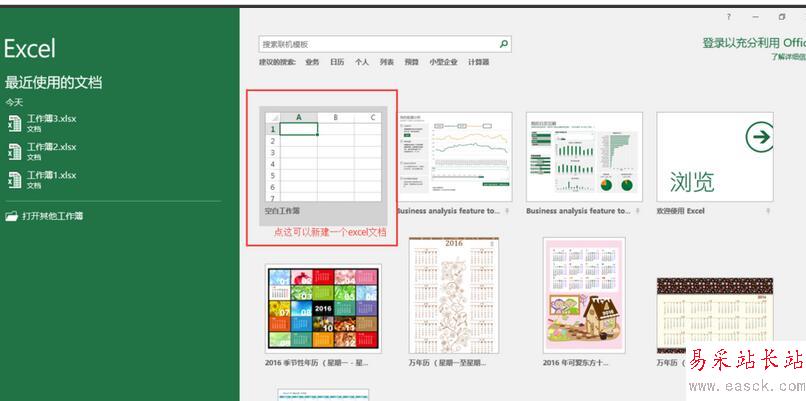Select the 业务 suggested search

coord(312,62)
